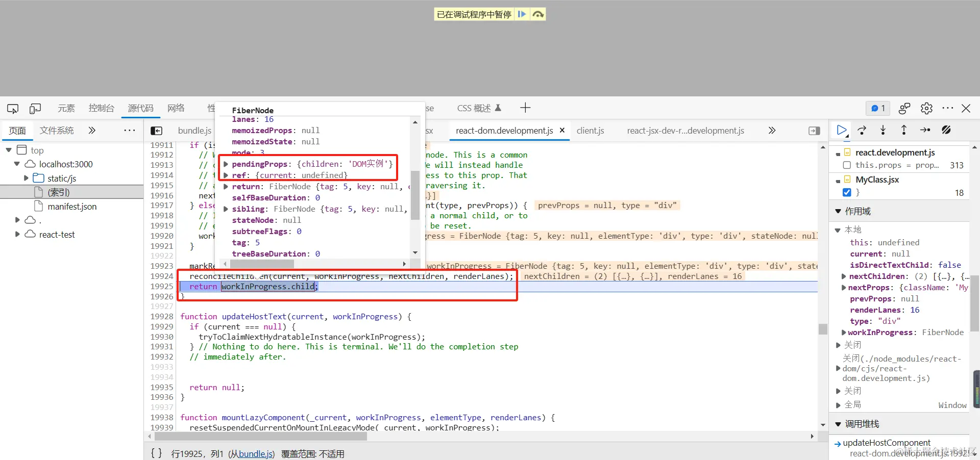The image size is (980, 460).
Task: Expand the ref property in FiberNode popup
Action: [226, 175]
